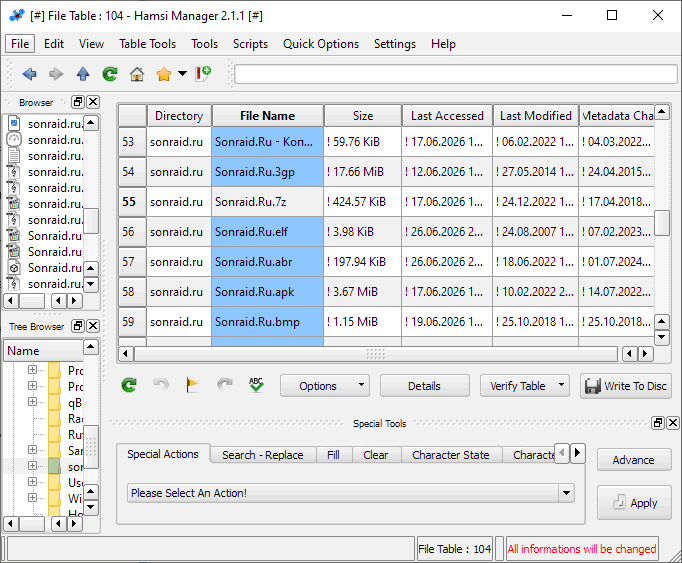The image size is (682, 563).
Task: Open the Verify Table dropdown
Action: (x=525, y=386)
